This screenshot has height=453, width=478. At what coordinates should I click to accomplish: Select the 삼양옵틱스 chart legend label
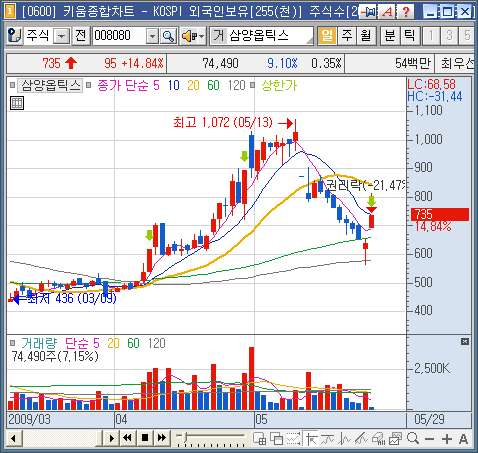click(50, 86)
